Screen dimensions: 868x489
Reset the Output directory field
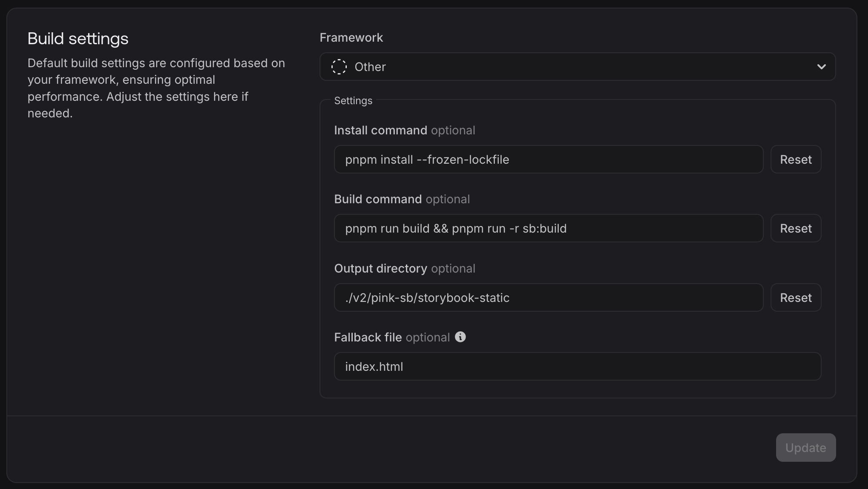pos(796,297)
